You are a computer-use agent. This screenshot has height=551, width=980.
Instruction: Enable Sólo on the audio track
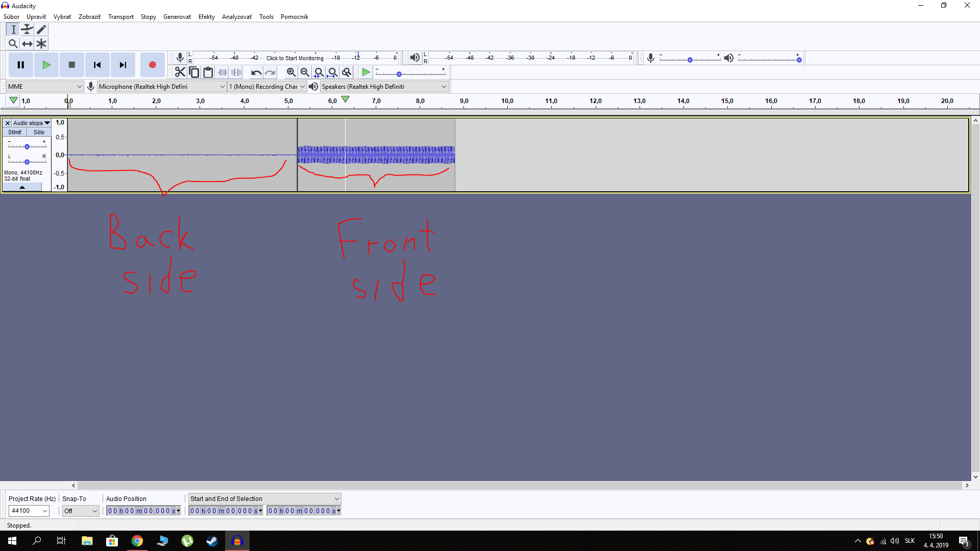tap(39, 132)
